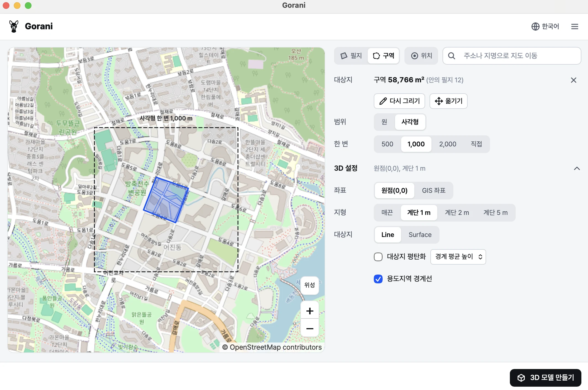Choose 계단 5 m terrain
The height and width of the screenshot is (390, 588).
tap(496, 213)
